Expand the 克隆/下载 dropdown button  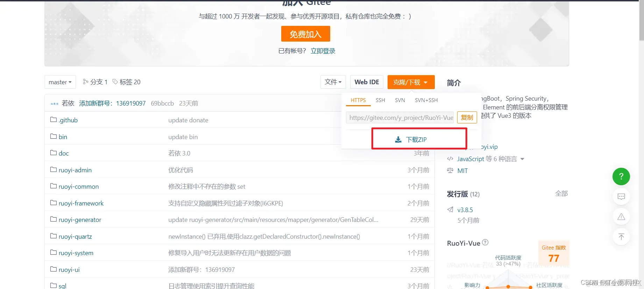pyautogui.click(x=411, y=82)
